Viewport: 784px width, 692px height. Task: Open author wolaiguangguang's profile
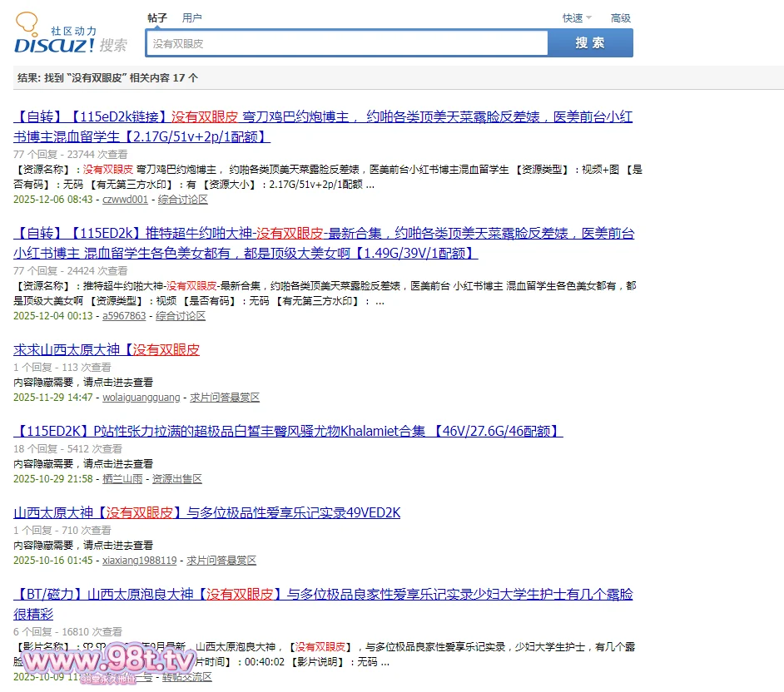pos(141,398)
